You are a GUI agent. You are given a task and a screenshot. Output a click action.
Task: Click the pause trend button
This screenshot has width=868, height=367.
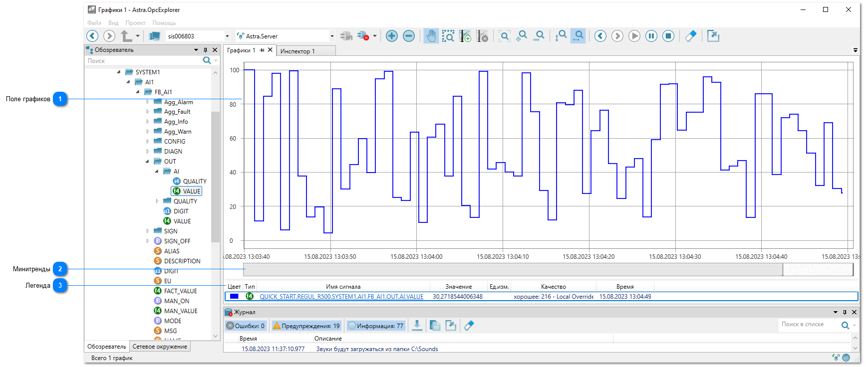(x=651, y=36)
